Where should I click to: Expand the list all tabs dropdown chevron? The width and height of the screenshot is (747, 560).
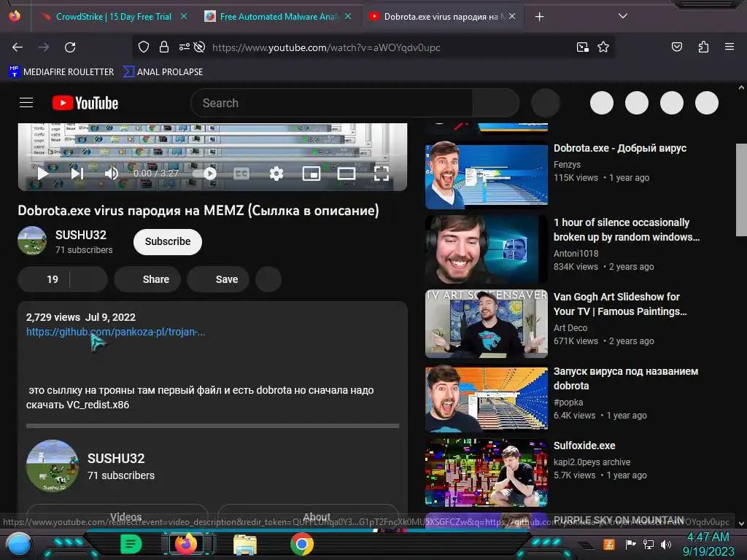[623, 16]
